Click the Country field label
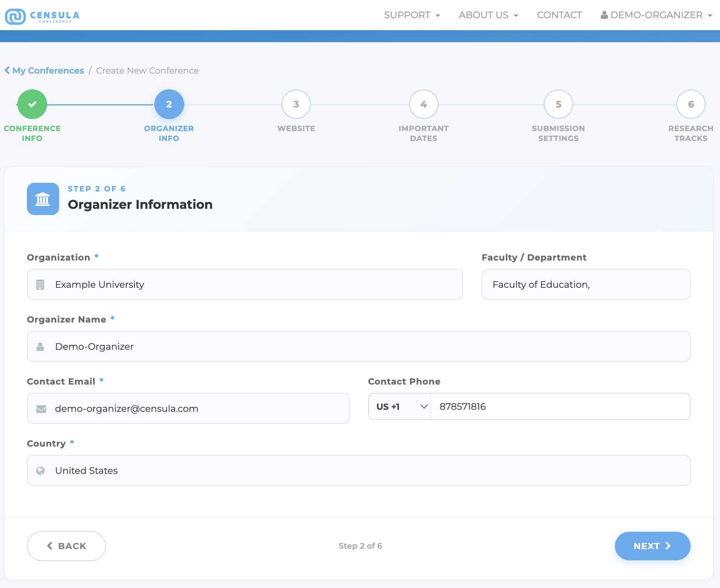 pos(46,443)
